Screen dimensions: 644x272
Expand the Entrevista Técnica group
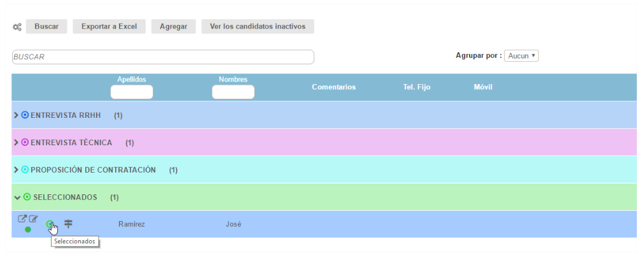point(16,143)
